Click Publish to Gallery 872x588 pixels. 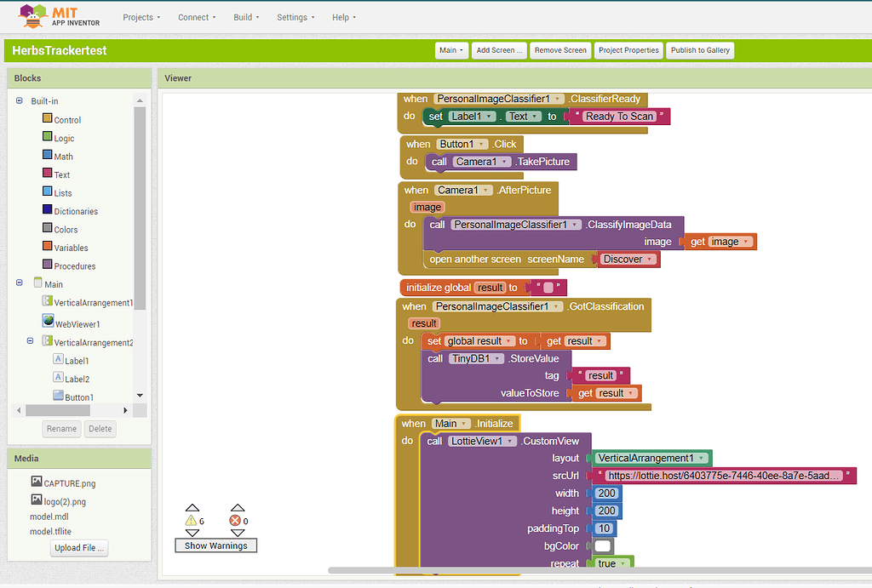click(700, 50)
